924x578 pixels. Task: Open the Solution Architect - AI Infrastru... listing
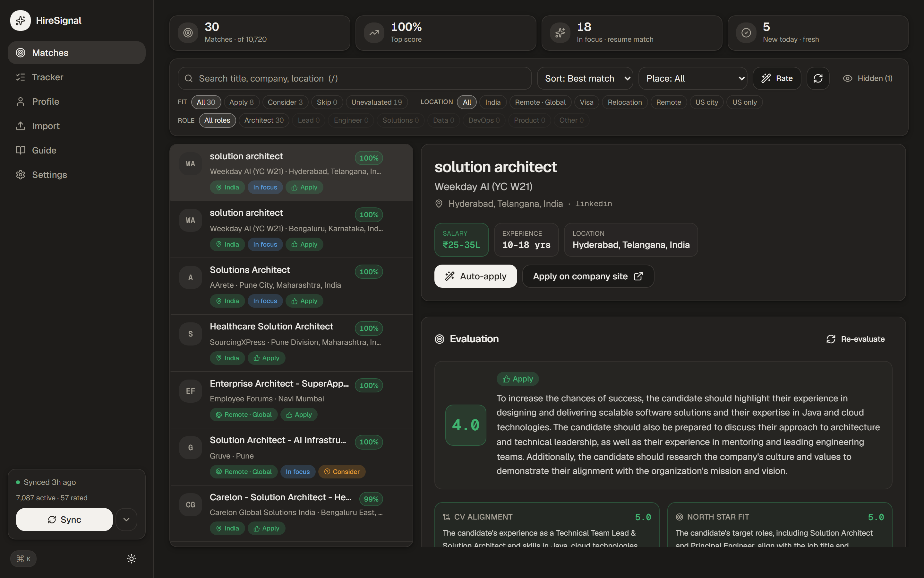[291, 457]
